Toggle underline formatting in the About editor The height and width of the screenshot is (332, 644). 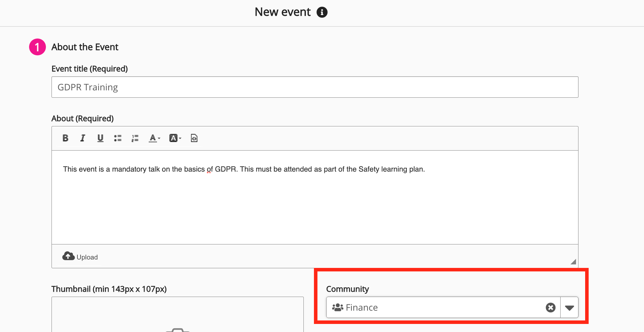(x=100, y=138)
